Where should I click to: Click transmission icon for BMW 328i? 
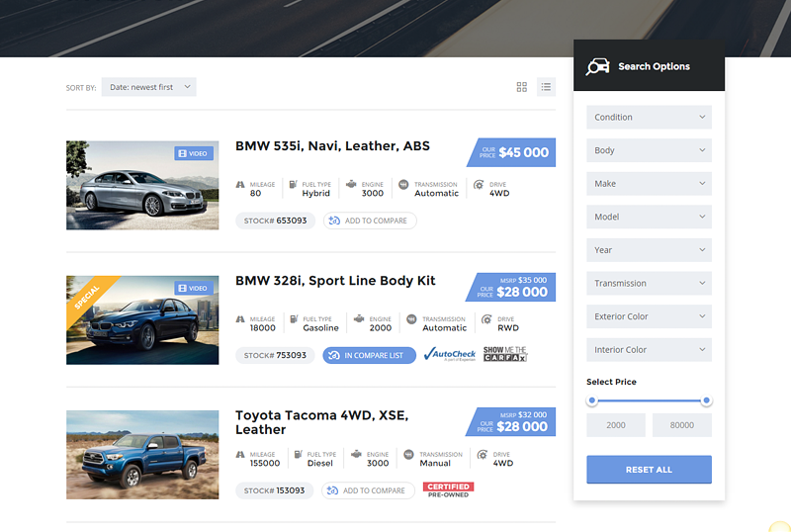point(411,319)
